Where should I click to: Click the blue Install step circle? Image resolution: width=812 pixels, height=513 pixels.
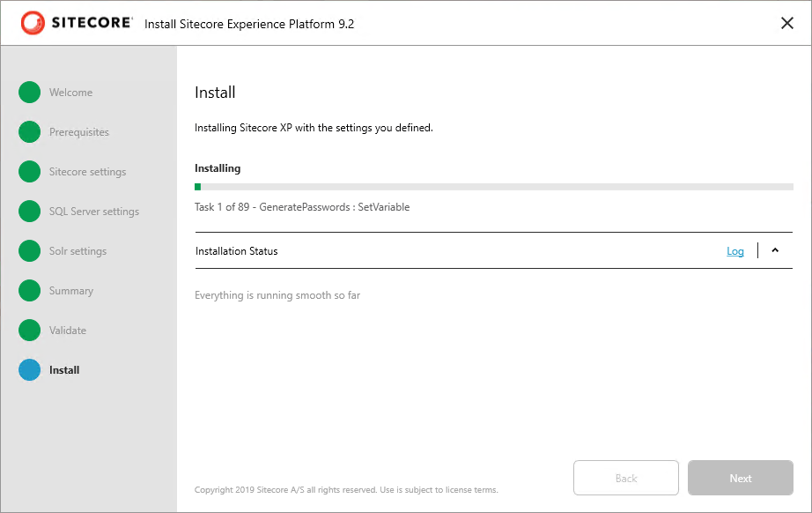coord(30,370)
